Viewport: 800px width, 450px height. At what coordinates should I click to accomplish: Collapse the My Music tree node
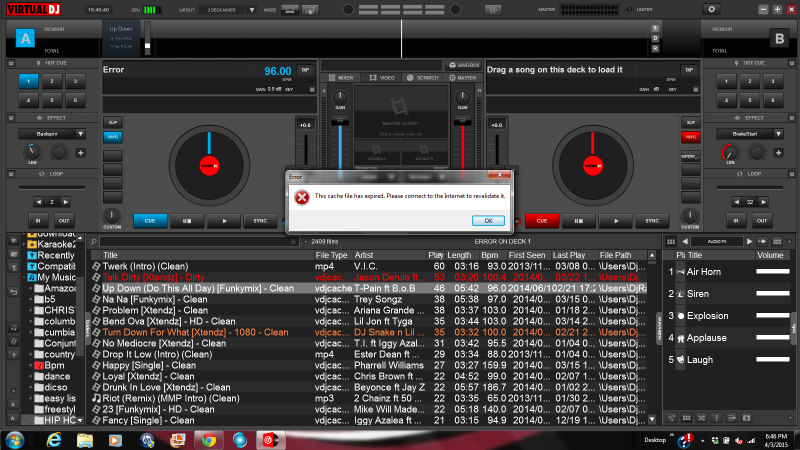pos(24,278)
